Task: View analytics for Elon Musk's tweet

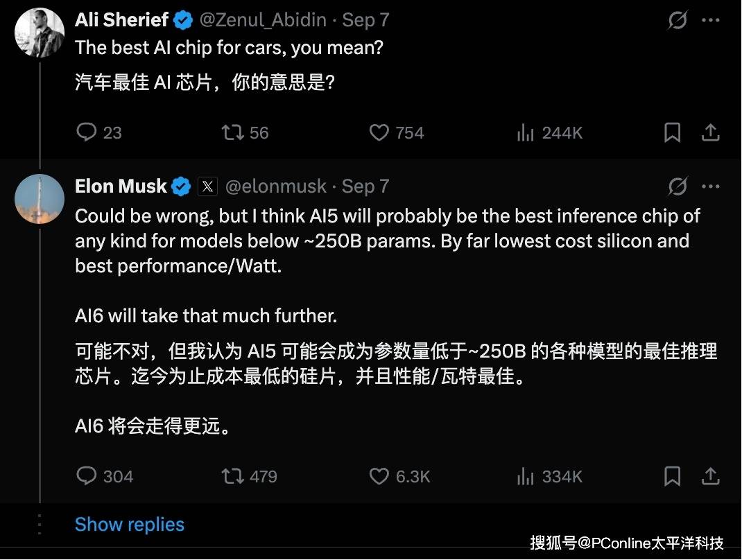Action: click(x=526, y=476)
